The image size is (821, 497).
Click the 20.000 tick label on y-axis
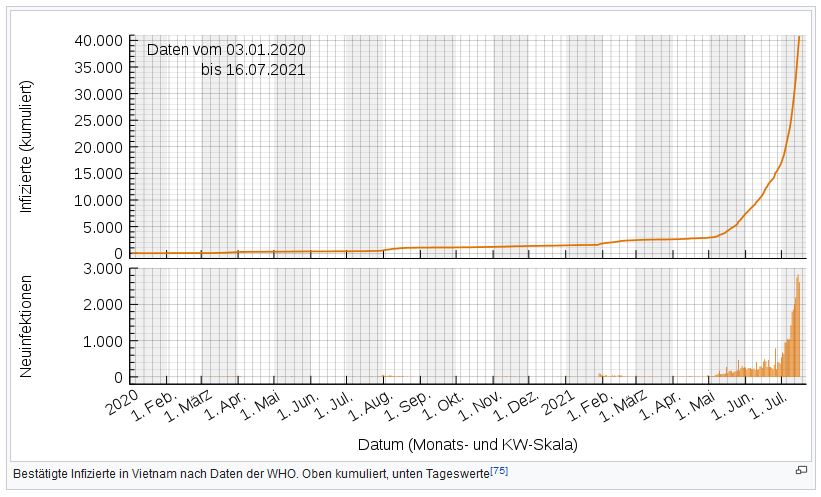click(x=97, y=147)
